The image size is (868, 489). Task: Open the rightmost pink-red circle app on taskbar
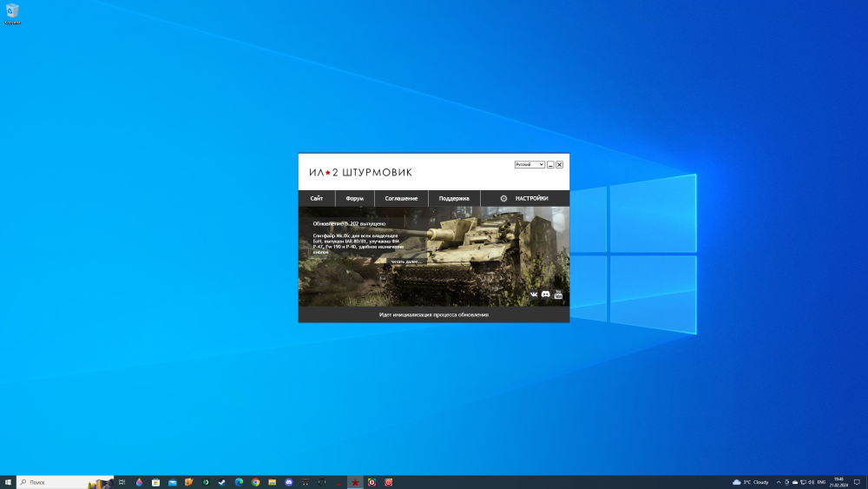[x=388, y=482]
